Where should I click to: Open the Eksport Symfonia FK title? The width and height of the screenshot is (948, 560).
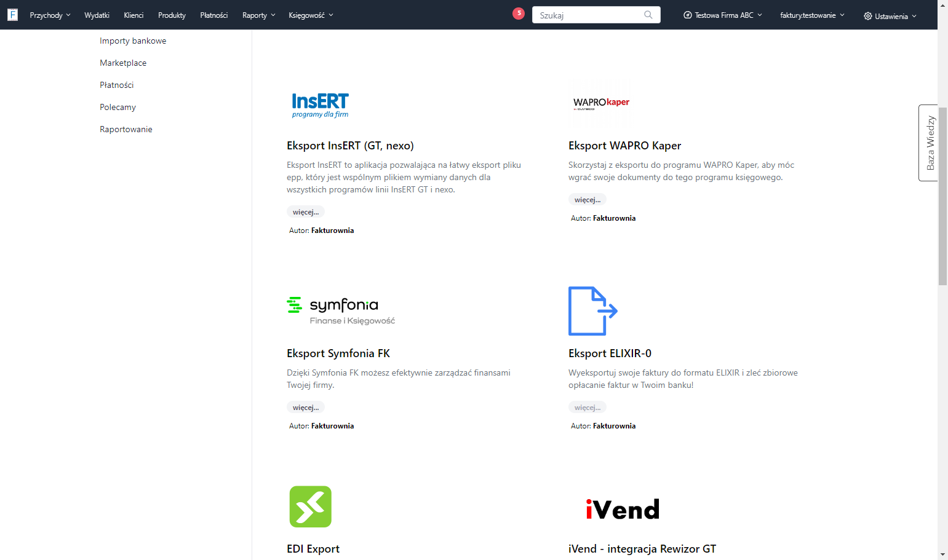coord(338,353)
